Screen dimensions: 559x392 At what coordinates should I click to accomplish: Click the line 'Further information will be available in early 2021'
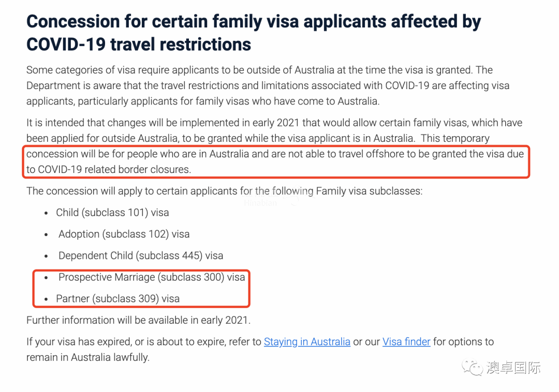pos(138,321)
